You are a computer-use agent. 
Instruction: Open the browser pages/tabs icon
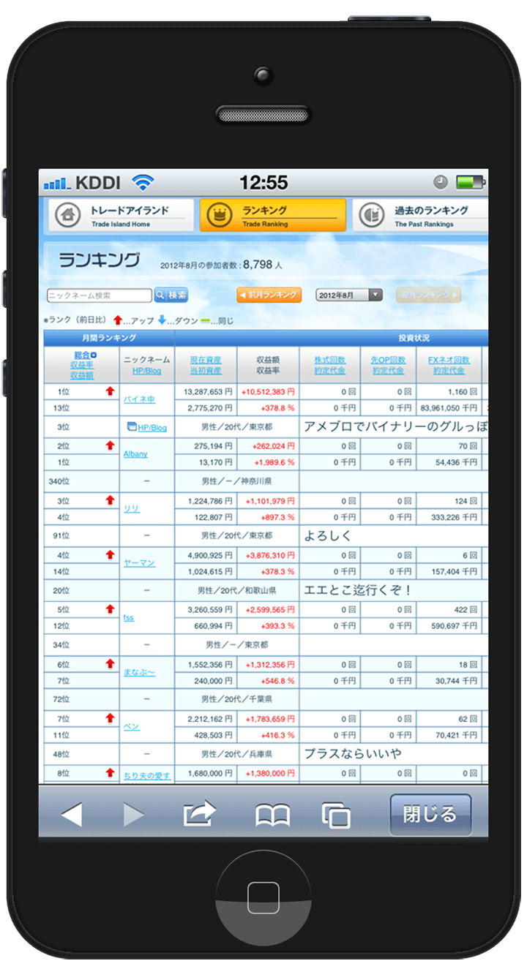pos(336,815)
